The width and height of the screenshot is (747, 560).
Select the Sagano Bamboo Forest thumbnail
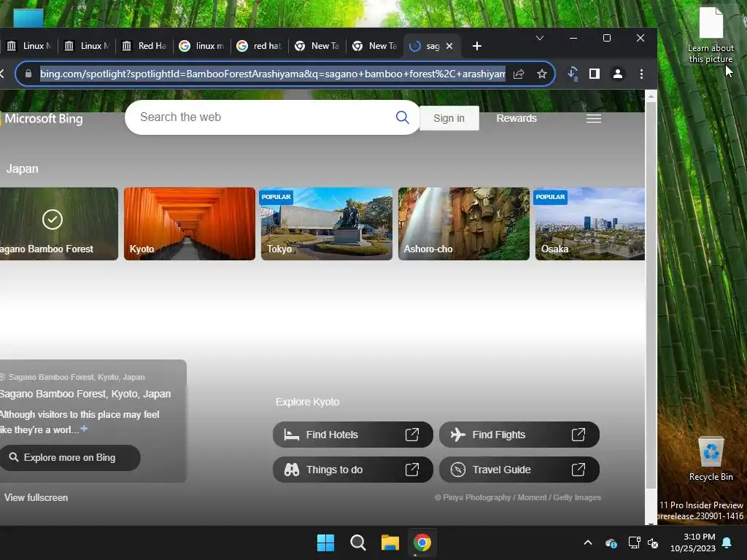tap(58, 224)
